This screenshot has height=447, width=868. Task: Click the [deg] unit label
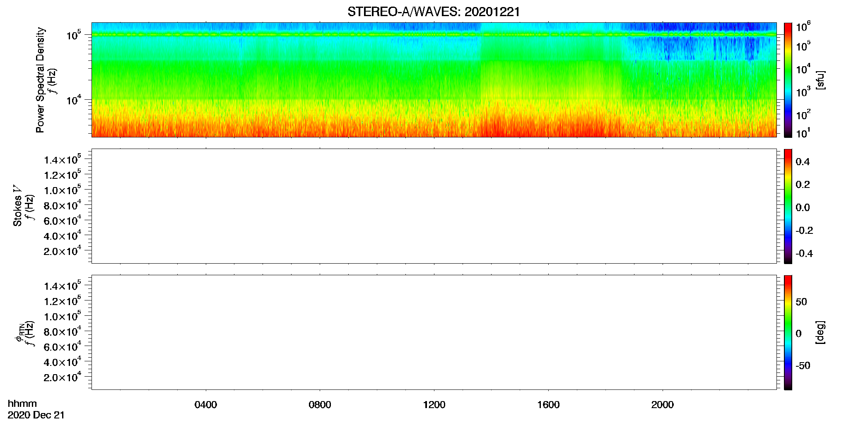821,332
